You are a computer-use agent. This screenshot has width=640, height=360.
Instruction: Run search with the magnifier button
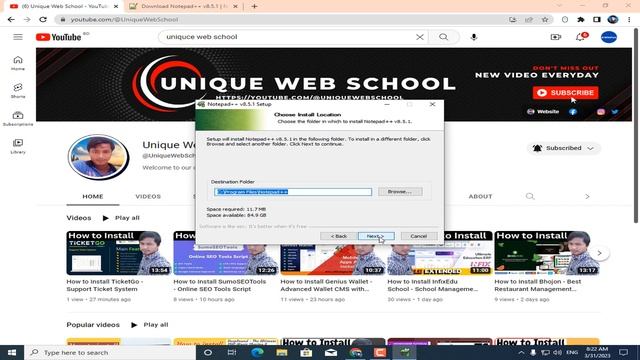pos(443,37)
